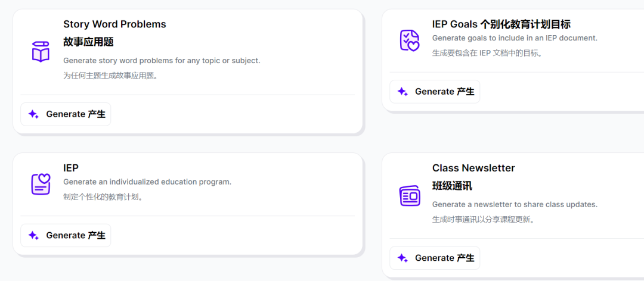Click the Class Newsletter newspaper icon
Screen dimensions: 644x281
point(410,196)
